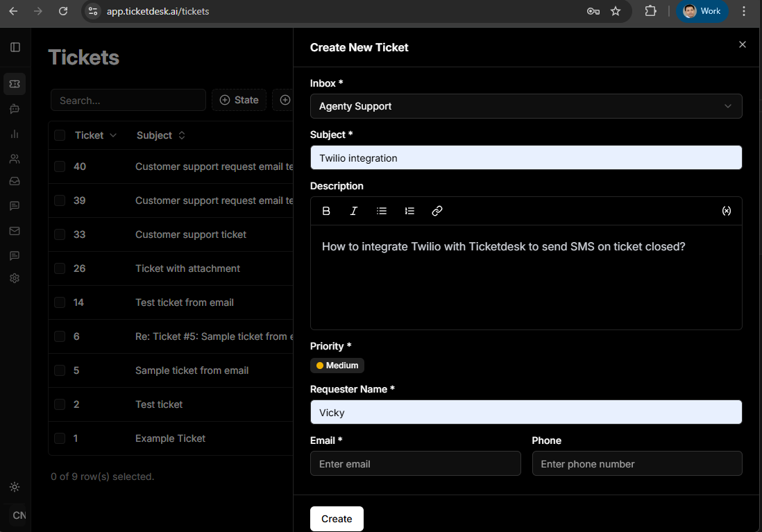Open ticket Sample ticket from email

pos(192,370)
